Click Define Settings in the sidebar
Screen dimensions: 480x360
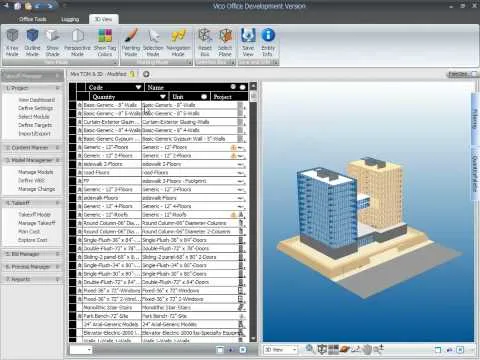35,108
